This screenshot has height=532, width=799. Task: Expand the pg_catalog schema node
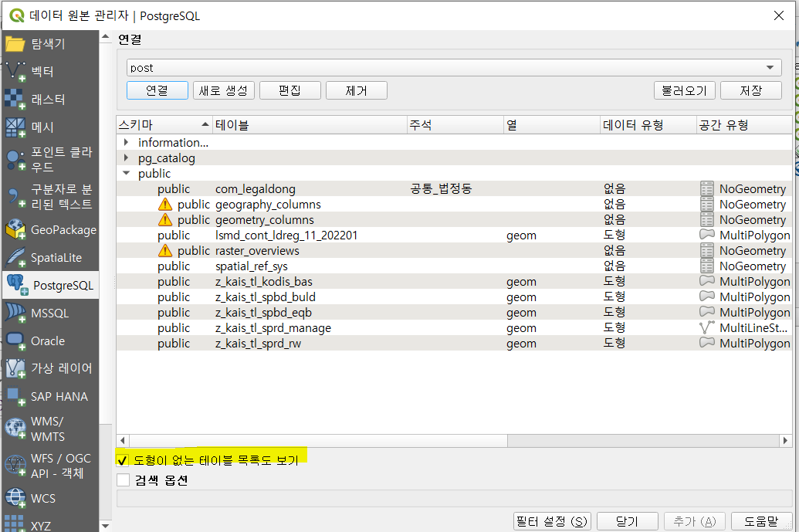click(126, 158)
